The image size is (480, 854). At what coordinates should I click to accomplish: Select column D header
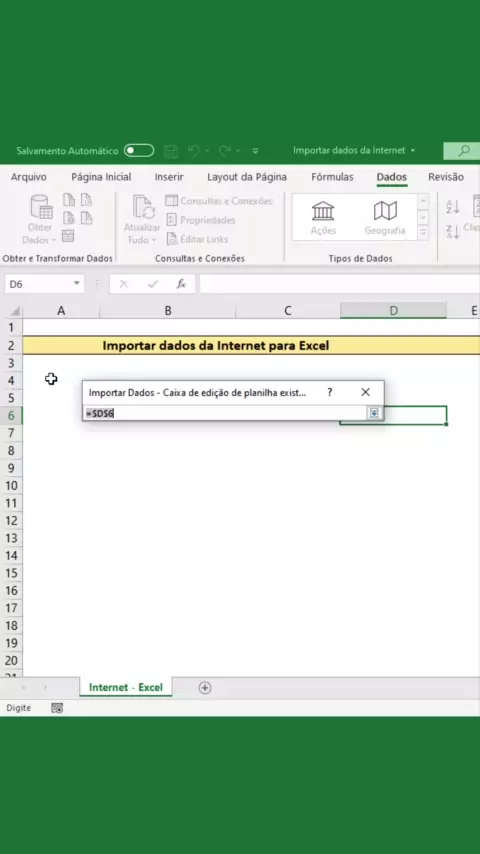(x=393, y=311)
